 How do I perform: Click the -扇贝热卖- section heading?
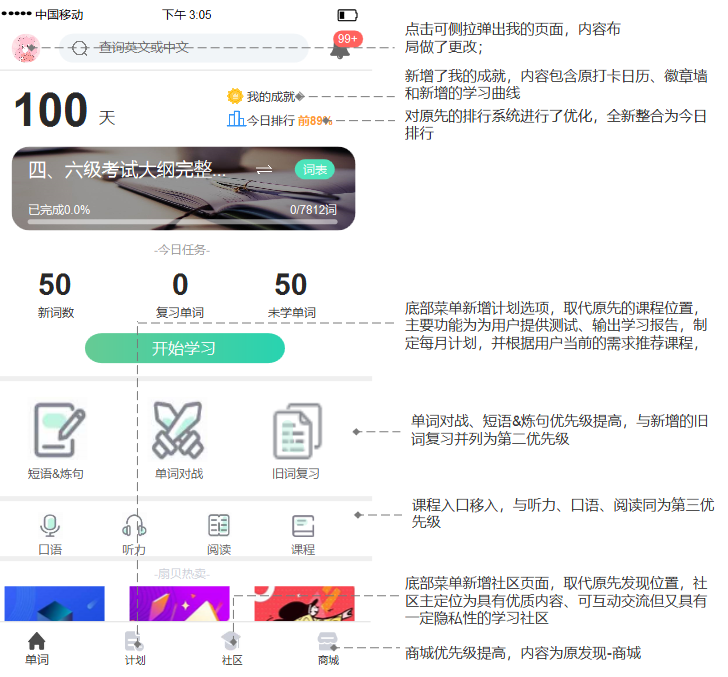(182, 574)
